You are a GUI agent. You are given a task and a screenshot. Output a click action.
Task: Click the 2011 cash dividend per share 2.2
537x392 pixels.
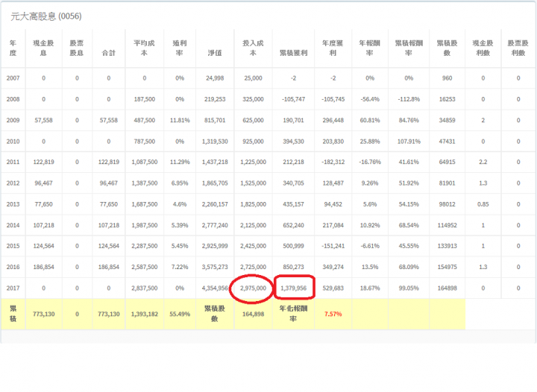click(483, 162)
